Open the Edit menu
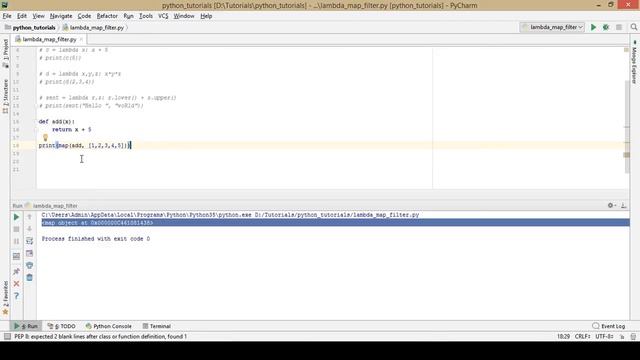The image size is (640, 360). 22,16
